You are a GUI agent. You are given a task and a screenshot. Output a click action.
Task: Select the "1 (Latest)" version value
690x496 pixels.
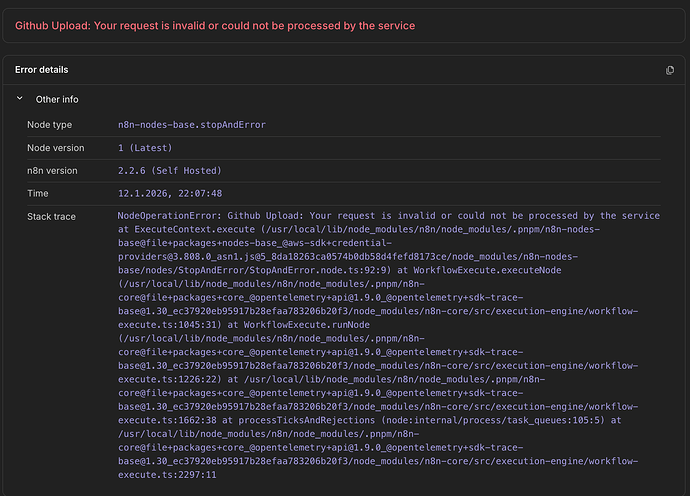pos(145,148)
